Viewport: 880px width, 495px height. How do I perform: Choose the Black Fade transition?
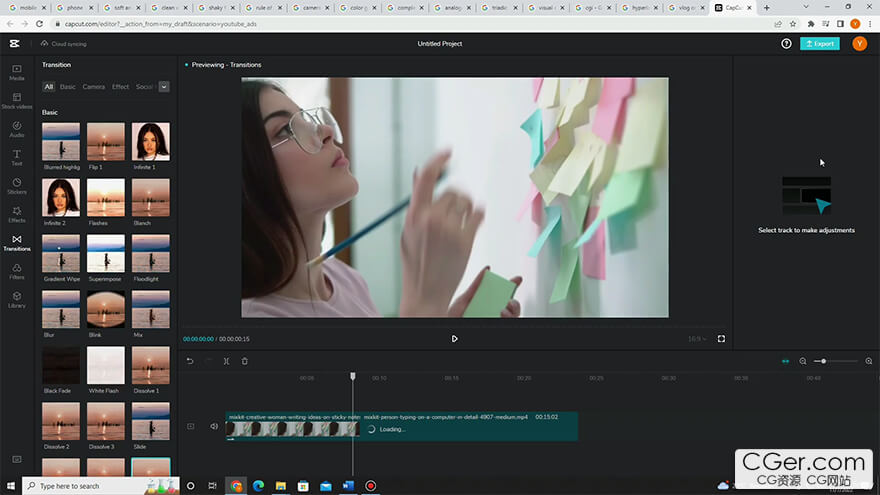(x=61, y=365)
